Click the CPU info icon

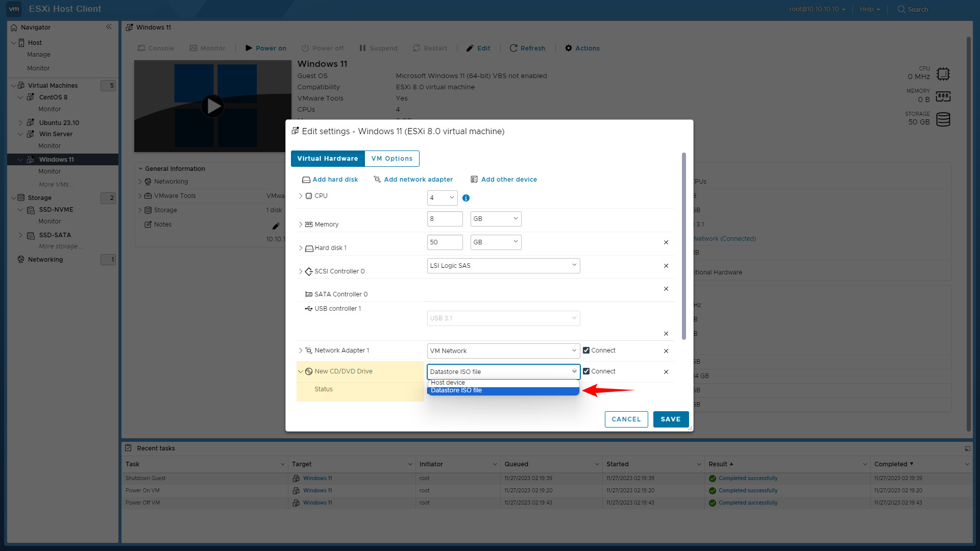point(465,198)
